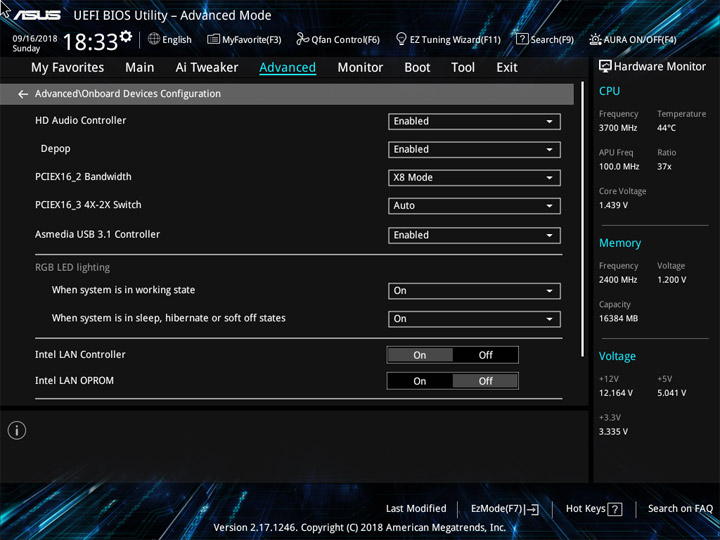Click Memory heading in Hardware Monitor
The height and width of the screenshot is (540, 720).
point(620,243)
